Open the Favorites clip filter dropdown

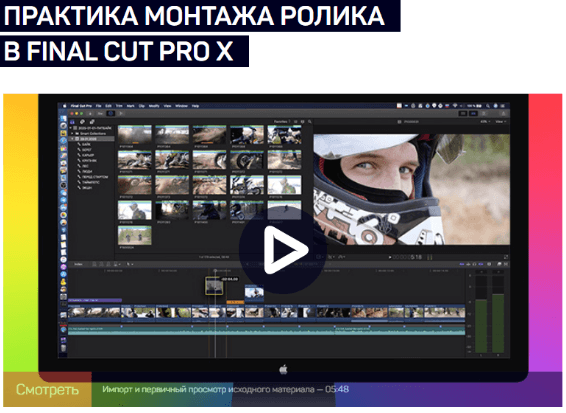pos(281,122)
